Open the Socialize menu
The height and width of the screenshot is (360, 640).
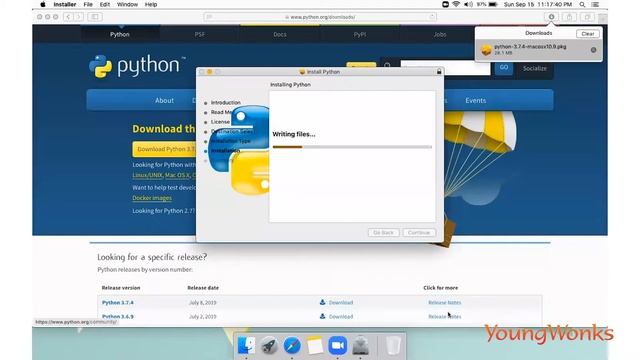coord(535,68)
